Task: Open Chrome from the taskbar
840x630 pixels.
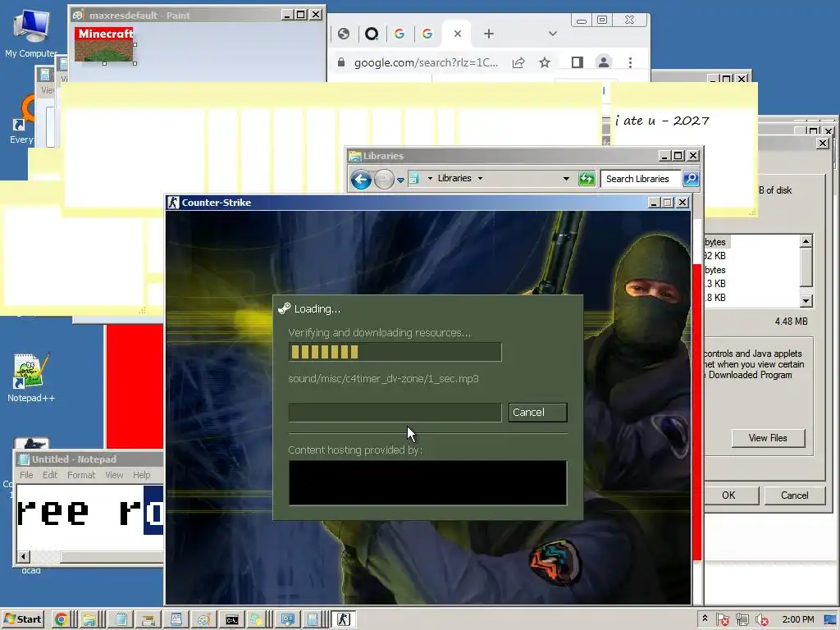Action: coord(61,620)
